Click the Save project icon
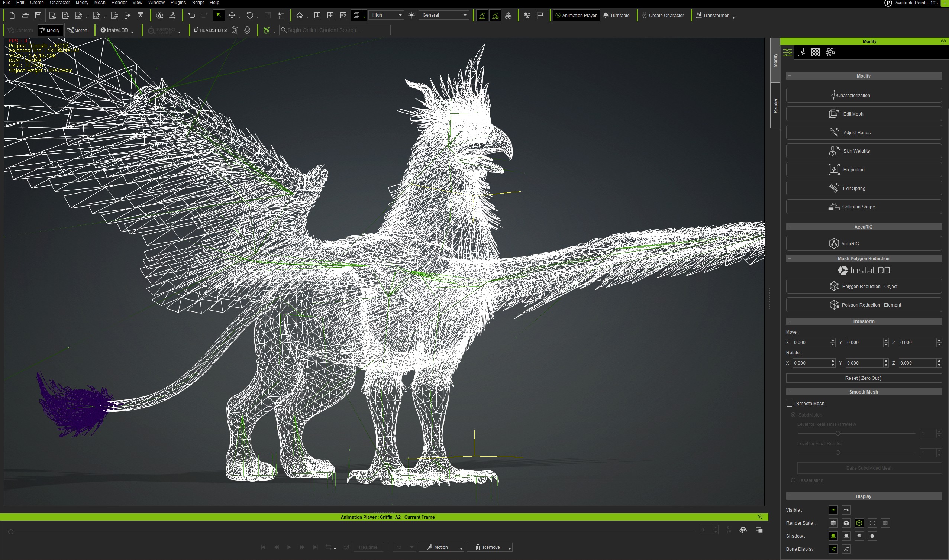The image size is (949, 560). [38, 16]
